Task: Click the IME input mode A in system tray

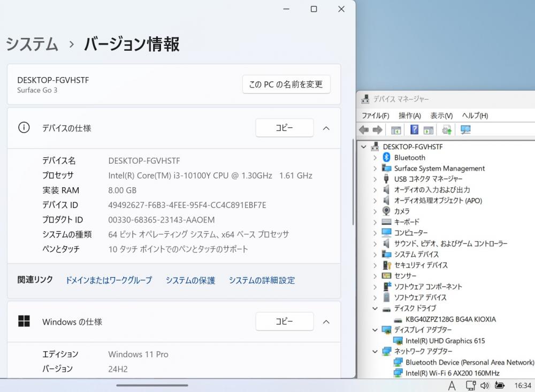Action: click(x=452, y=386)
